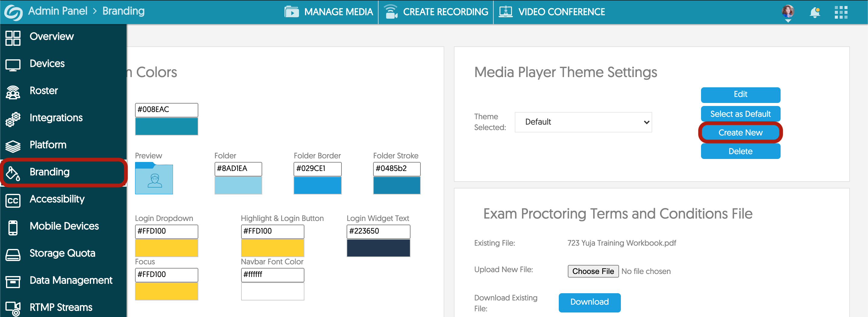Click the Select as Default button
Viewport: 868px width, 317px height.
coord(740,114)
